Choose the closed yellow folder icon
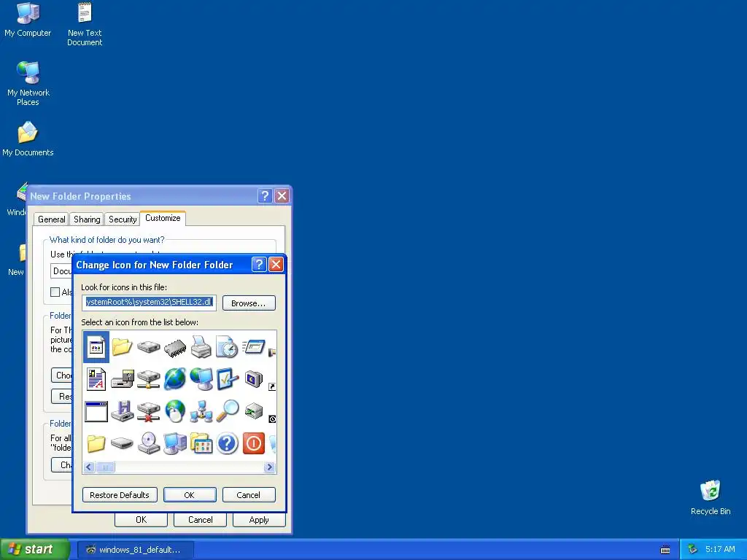Viewport: 747px width, 560px height. (96, 444)
